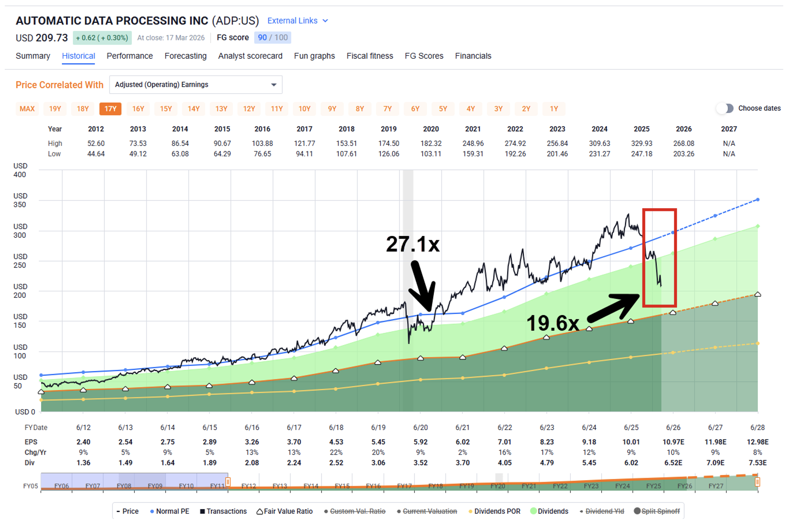Switch to the Forecasting tab
Image resolution: width=786 pixels, height=532 pixels.
(185, 56)
